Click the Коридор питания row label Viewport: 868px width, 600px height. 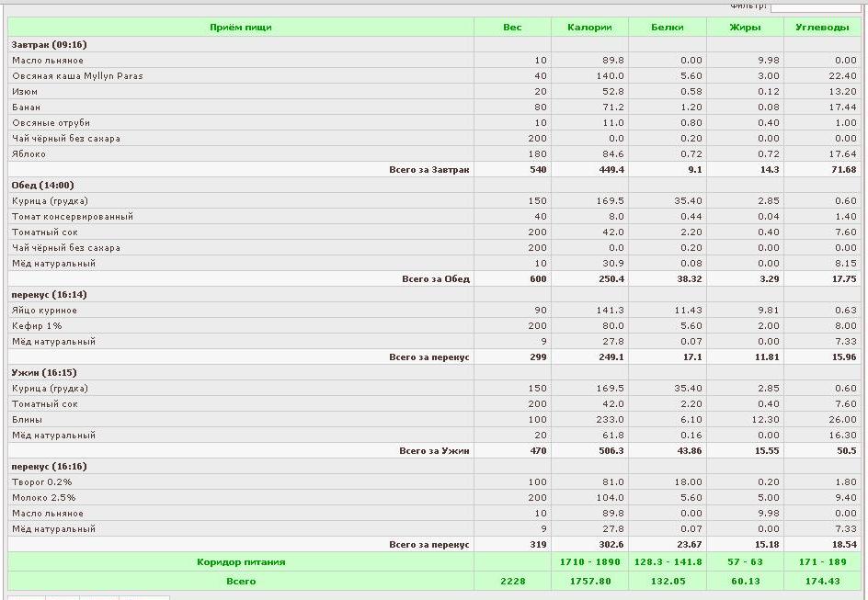click(241, 561)
